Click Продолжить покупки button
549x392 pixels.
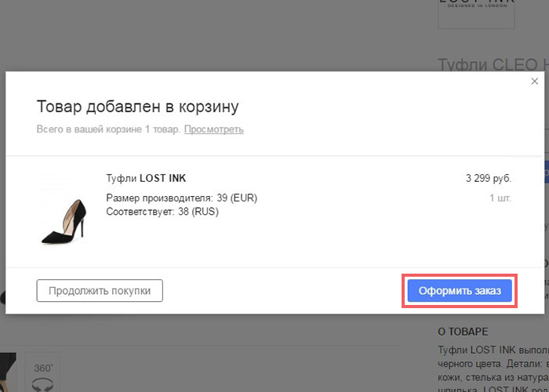[x=100, y=291]
